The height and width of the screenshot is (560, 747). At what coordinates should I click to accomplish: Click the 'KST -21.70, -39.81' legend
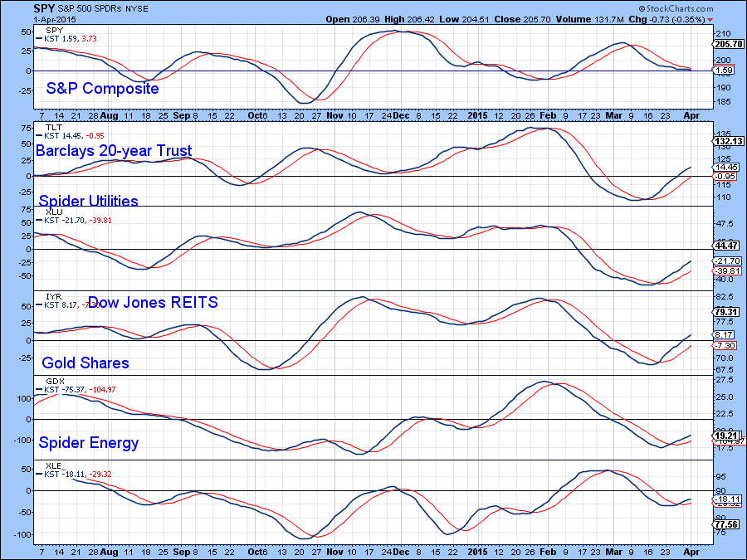(74, 221)
